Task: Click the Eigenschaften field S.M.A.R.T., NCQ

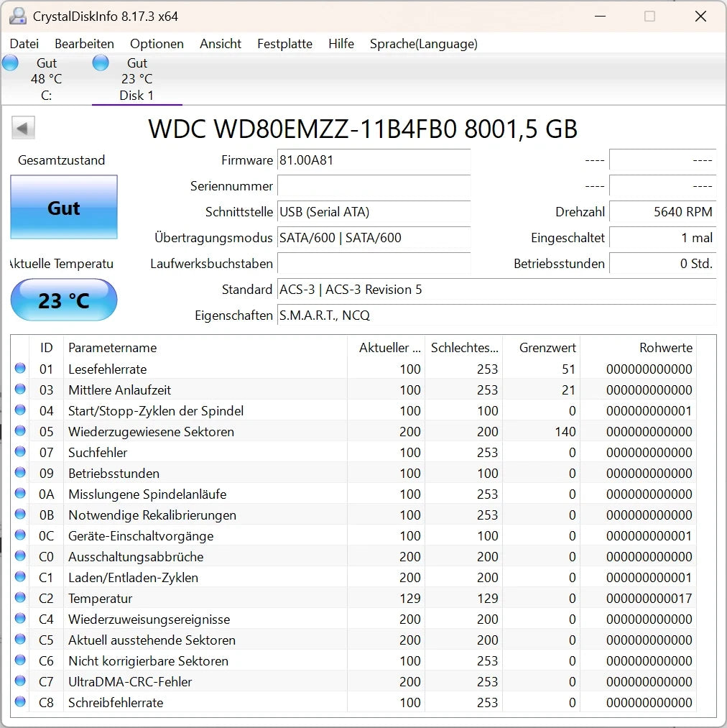Action: click(496, 315)
